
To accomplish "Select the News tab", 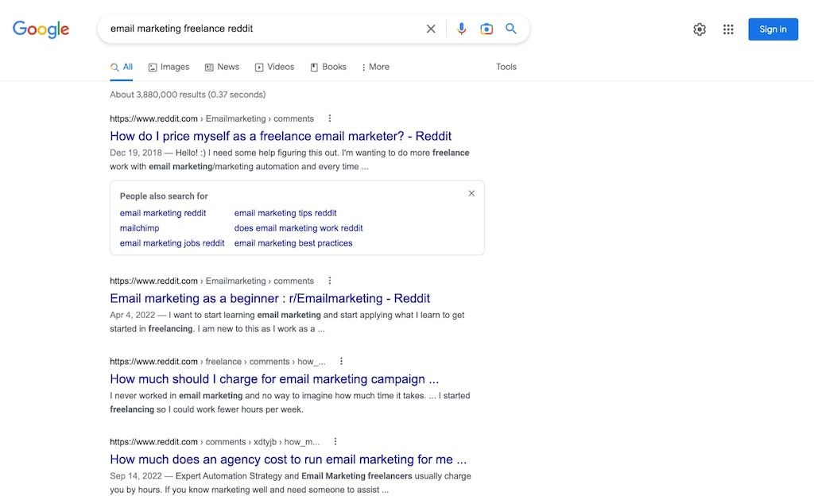I will [x=222, y=67].
